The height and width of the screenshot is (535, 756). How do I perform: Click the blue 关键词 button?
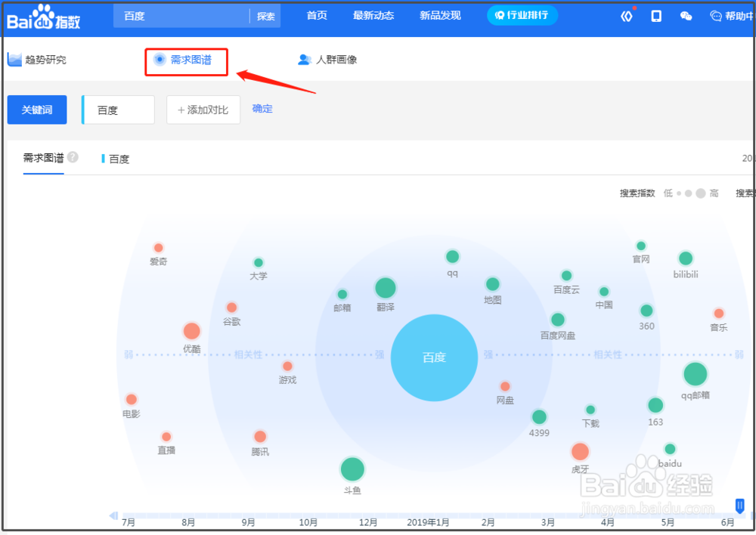pyautogui.click(x=37, y=110)
